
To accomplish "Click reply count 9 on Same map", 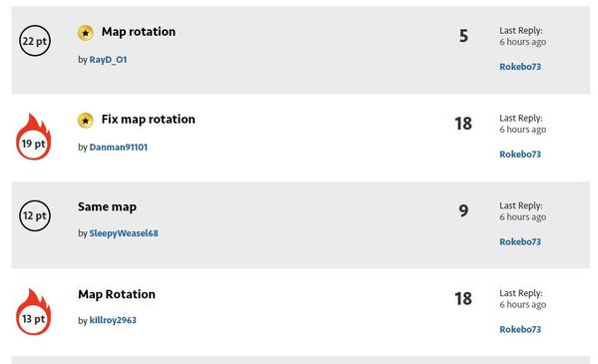I will 463,210.
